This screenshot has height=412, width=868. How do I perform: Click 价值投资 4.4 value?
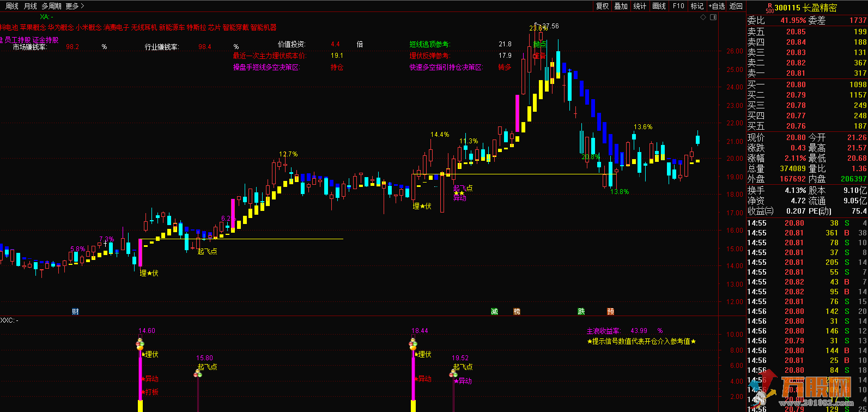point(335,44)
